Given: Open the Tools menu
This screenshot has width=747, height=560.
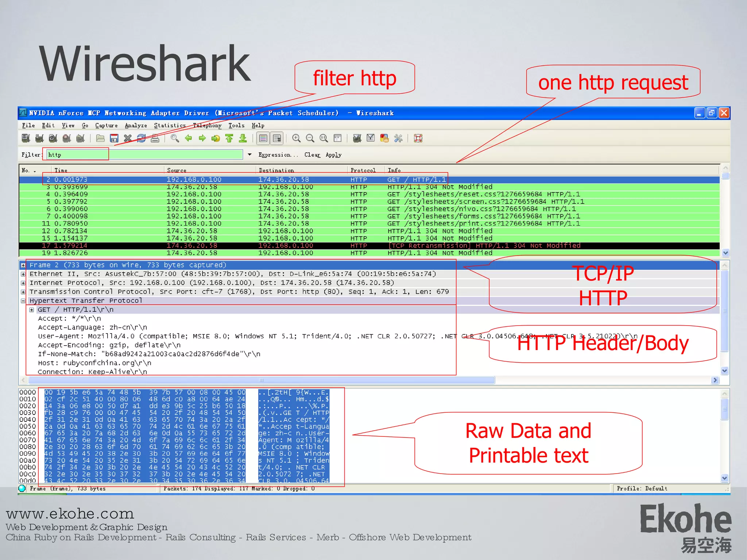Looking at the screenshot, I should (236, 125).
